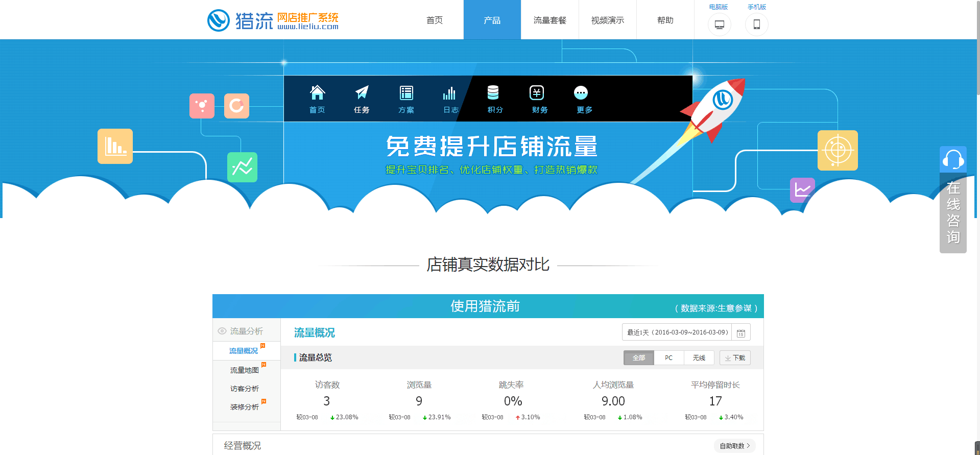Click the date range field 最近1天
Viewport: 980px width, 455px height.
pos(677,332)
